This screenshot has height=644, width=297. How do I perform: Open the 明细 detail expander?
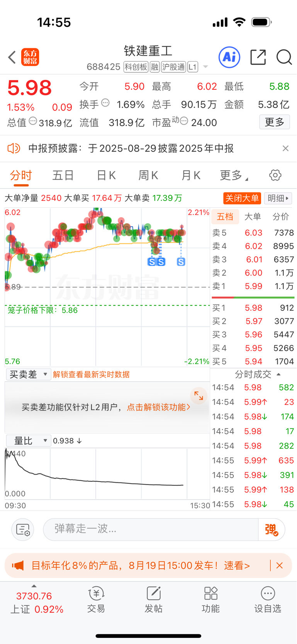(278, 198)
